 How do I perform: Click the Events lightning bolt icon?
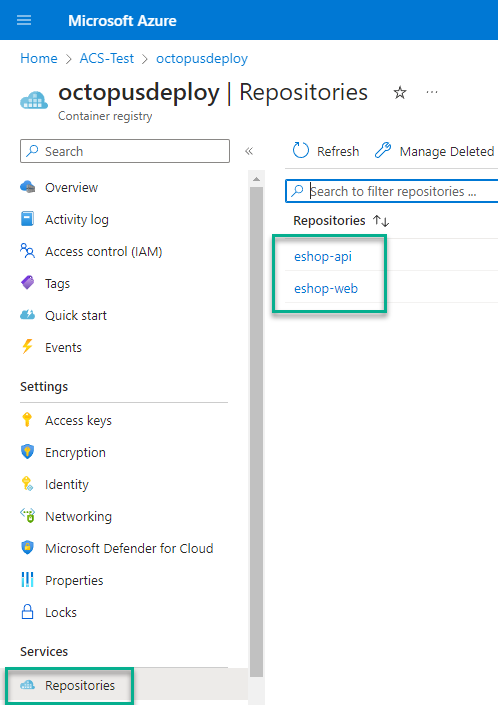point(27,347)
